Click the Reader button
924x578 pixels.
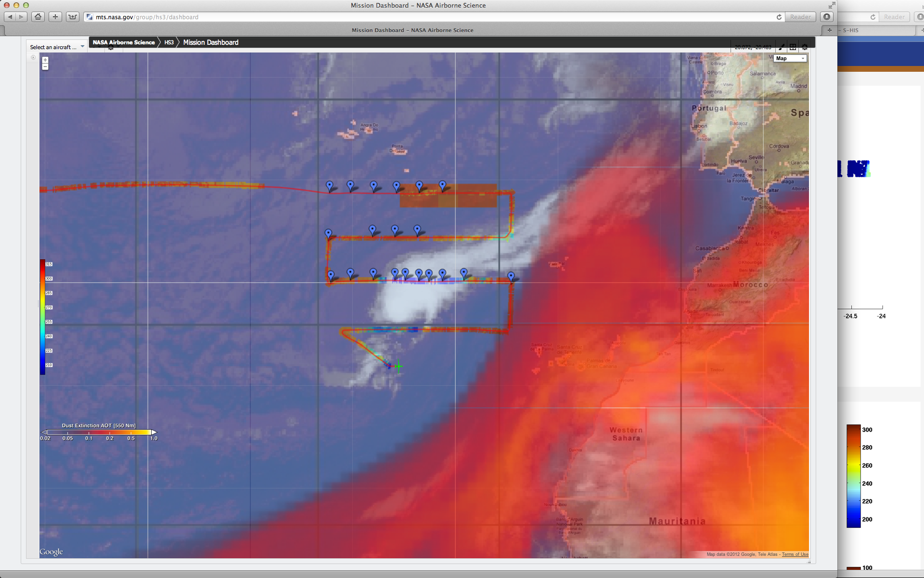[800, 17]
